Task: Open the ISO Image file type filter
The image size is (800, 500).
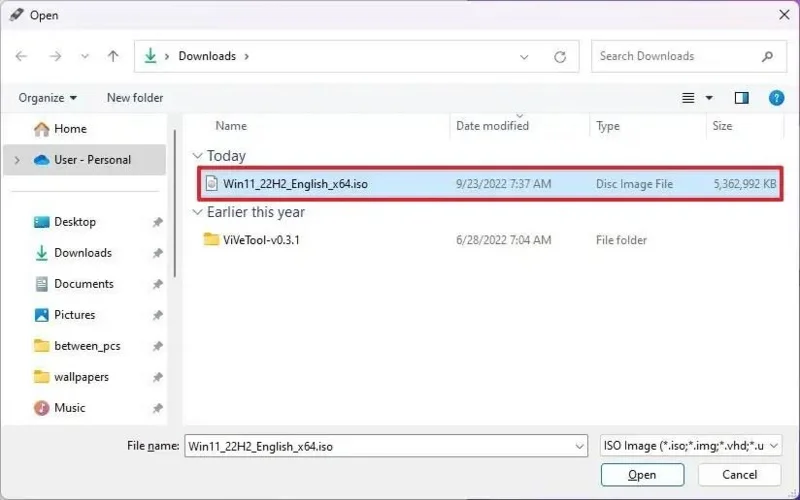Action: tap(690, 446)
